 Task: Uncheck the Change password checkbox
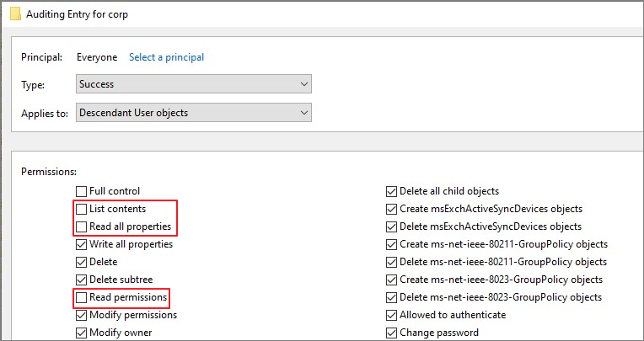tap(391, 333)
